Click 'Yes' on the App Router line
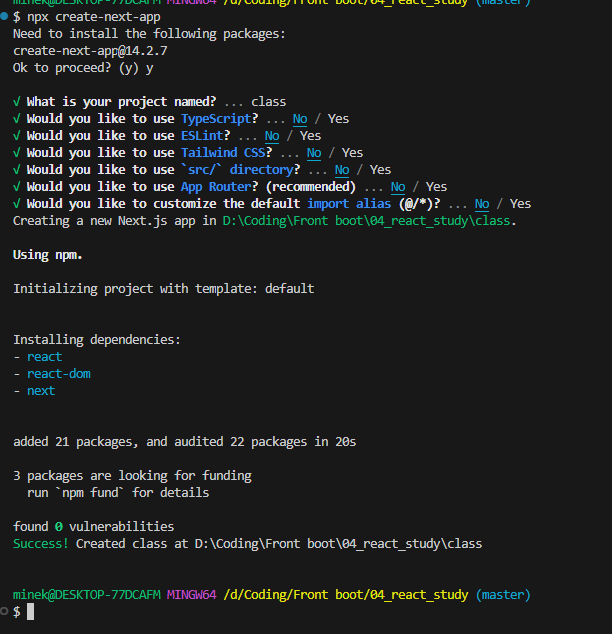 coord(437,187)
